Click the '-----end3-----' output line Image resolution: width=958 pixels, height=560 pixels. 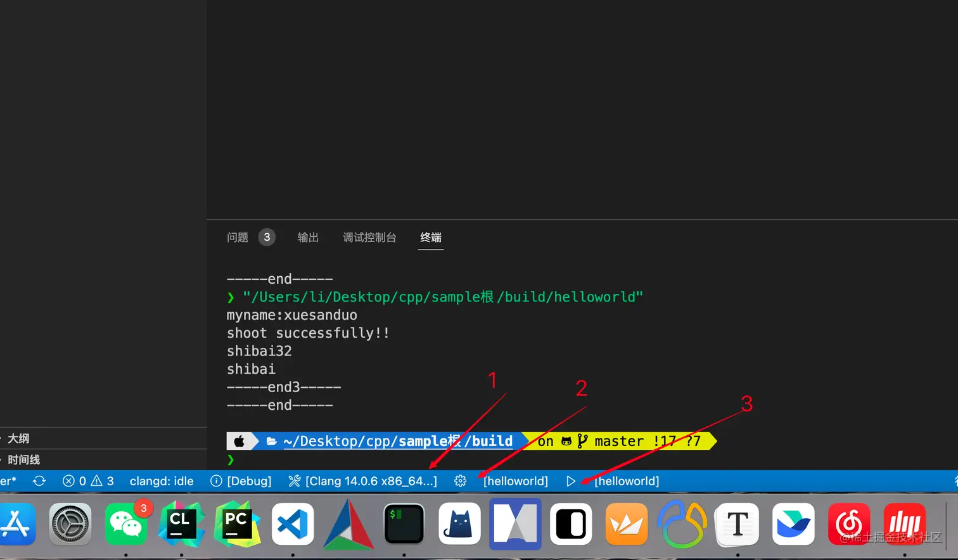pyautogui.click(x=284, y=386)
